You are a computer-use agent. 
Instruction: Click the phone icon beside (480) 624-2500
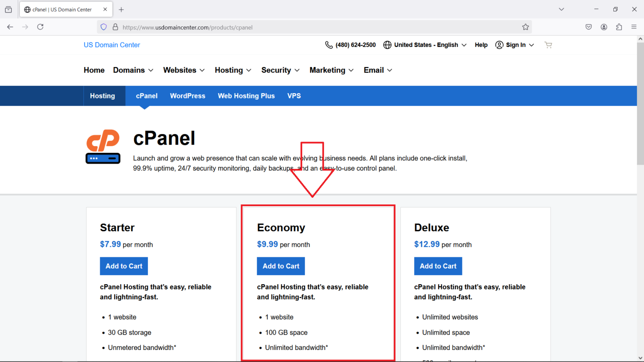329,44
